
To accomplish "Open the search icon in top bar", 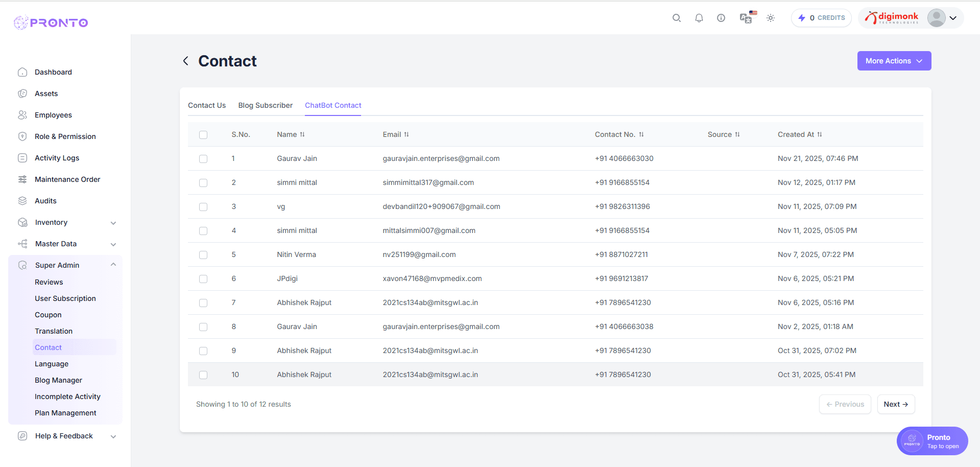I will point(676,17).
